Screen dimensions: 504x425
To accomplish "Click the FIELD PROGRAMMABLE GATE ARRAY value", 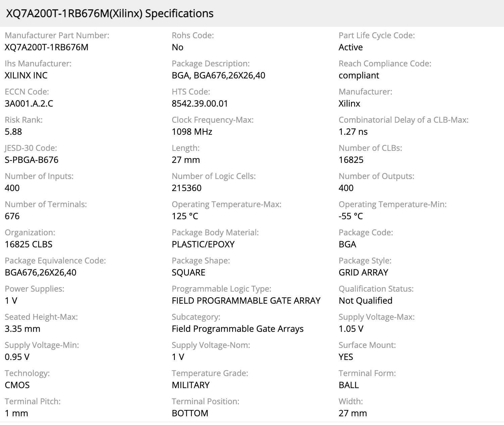I will pyautogui.click(x=246, y=301).
